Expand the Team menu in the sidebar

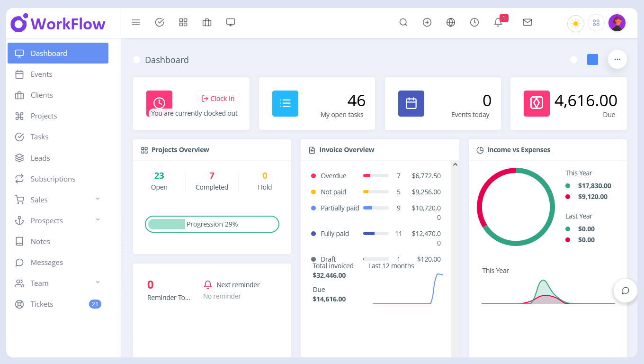tap(39, 283)
